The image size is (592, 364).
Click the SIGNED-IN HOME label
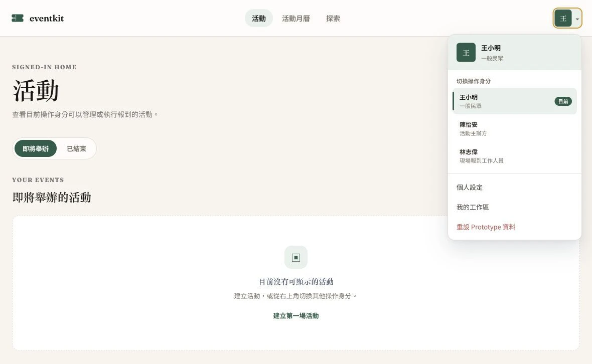click(x=44, y=67)
